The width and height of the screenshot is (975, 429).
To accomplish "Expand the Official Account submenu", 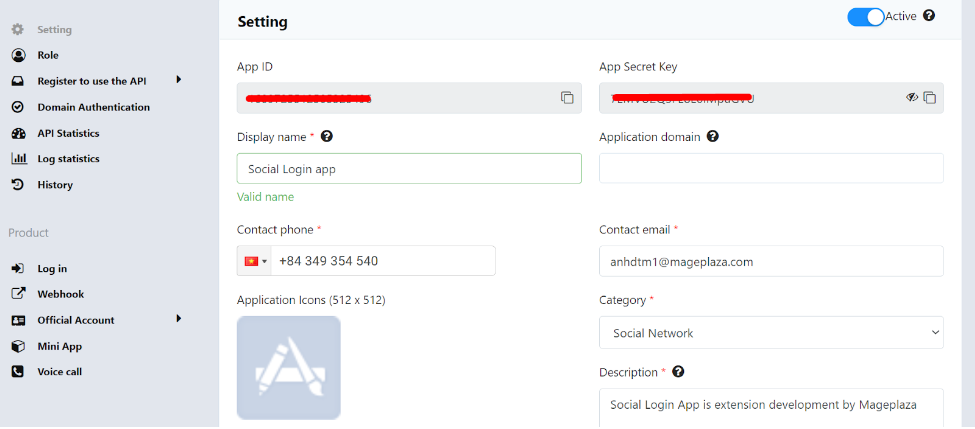I will coord(179,319).
